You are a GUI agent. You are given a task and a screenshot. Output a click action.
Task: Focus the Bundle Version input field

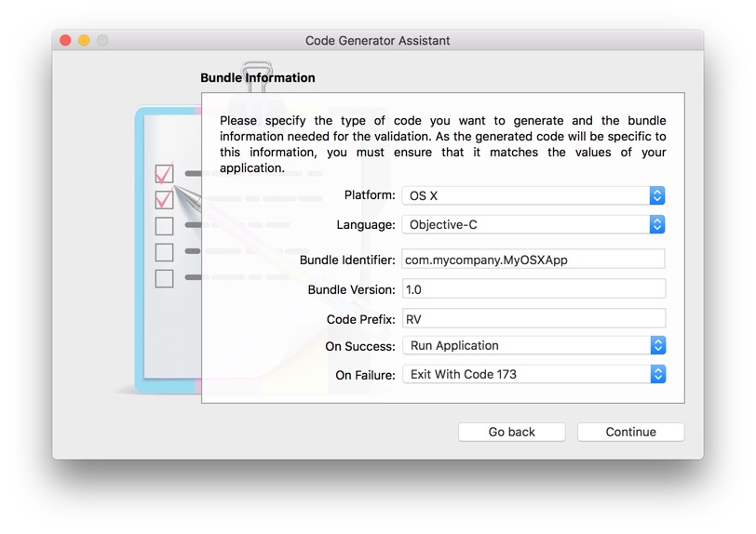click(x=533, y=289)
